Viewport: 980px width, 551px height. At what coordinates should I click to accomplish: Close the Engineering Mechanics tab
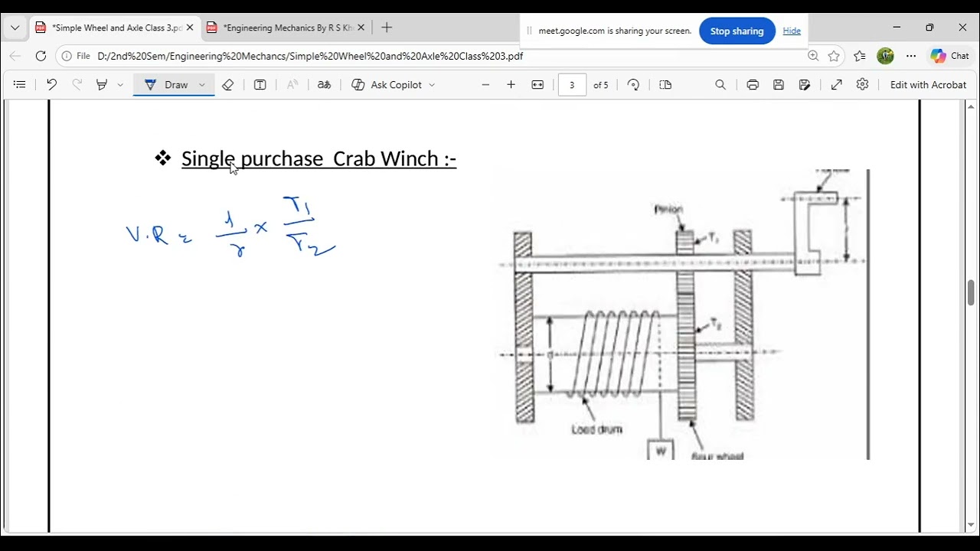point(361,28)
